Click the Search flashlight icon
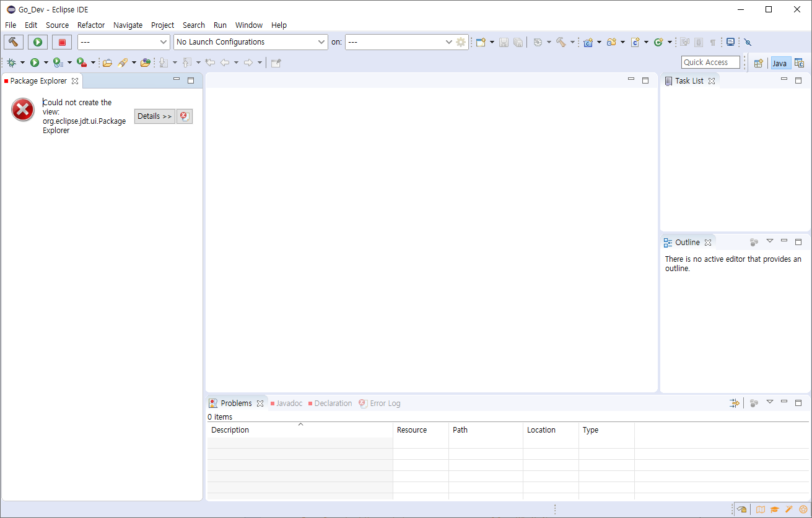Image resolution: width=812 pixels, height=518 pixels. pyautogui.click(x=123, y=63)
